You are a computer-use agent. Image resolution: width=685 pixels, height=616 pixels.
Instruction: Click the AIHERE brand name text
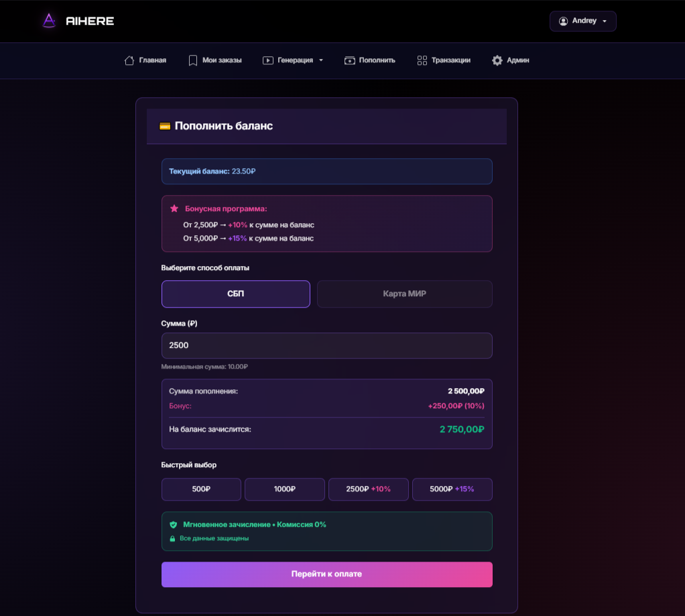[x=90, y=21]
